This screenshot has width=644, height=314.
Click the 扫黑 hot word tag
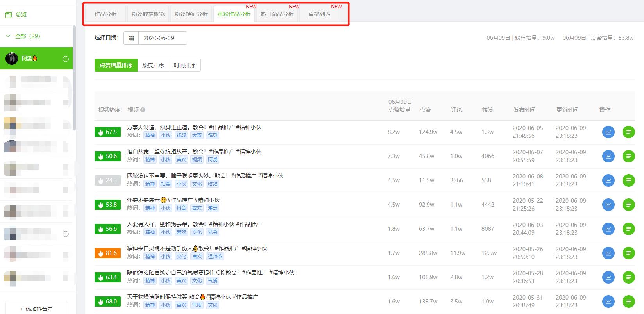[166, 184]
